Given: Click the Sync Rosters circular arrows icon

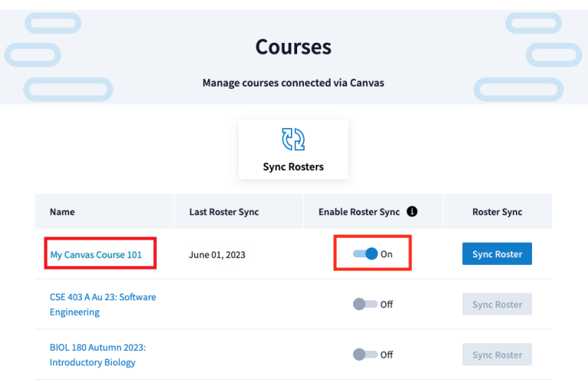Looking at the screenshot, I should pyautogui.click(x=293, y=139).
